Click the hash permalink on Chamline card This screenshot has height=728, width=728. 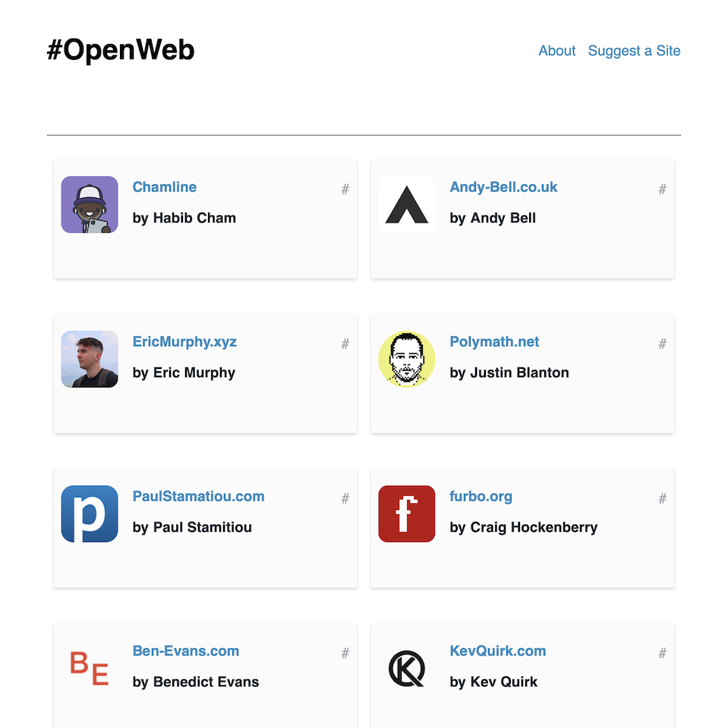tap(345, 189)
